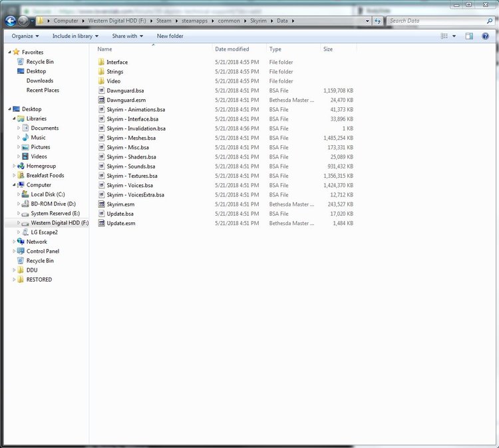Select Skyrim - Invalidation.bsa file
The width and height of the screenshot is (499, 448).
pyautogui.click(x=136, y=128)
